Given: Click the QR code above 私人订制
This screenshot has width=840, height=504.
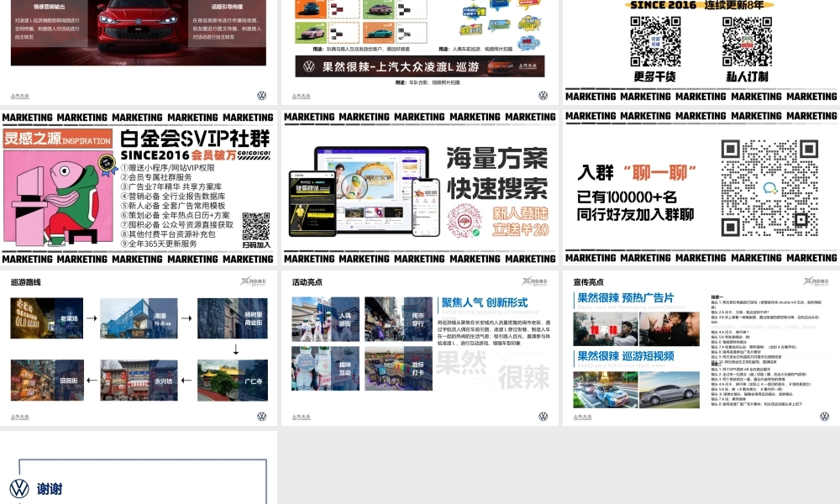Looking at the screenshot, I should 747,41.
